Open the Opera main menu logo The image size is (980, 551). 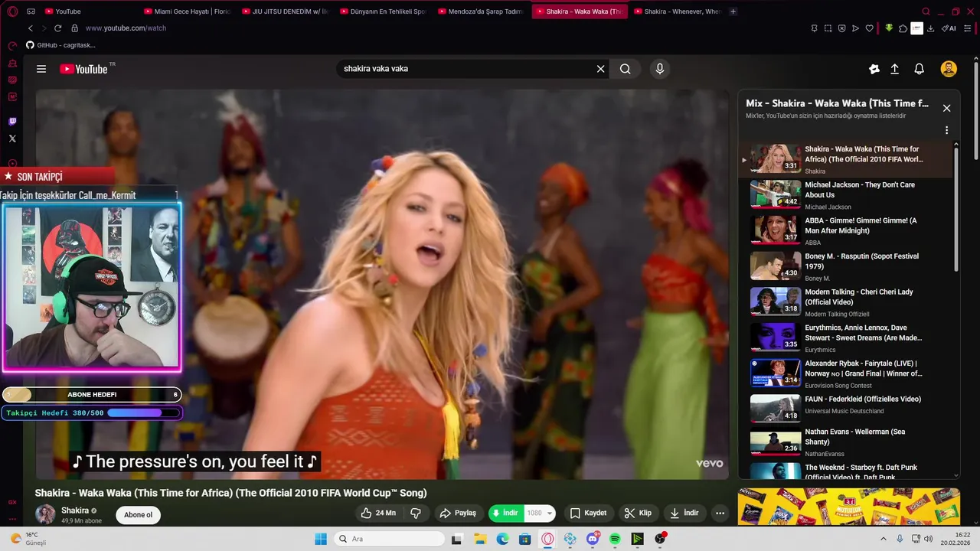(x=11, y=11)
